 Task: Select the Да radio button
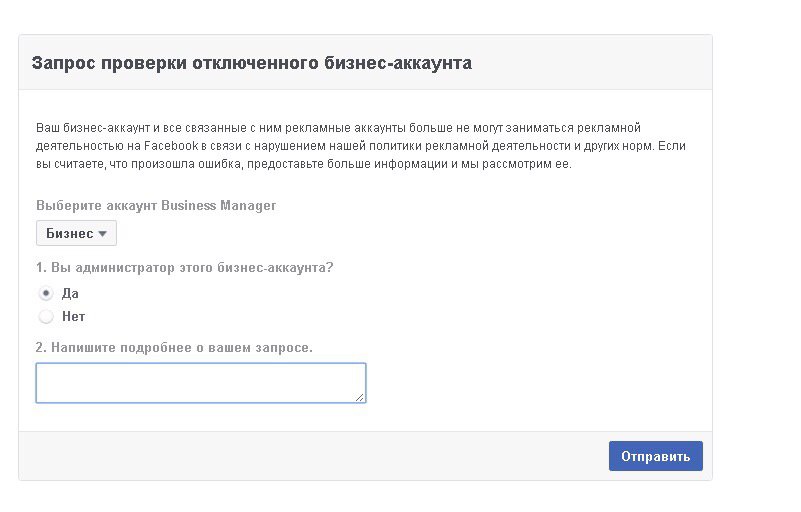[x=46, y=293]
